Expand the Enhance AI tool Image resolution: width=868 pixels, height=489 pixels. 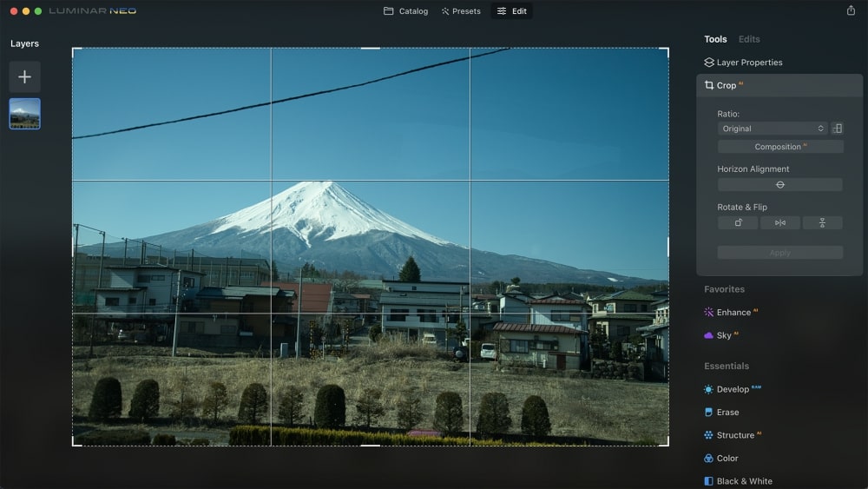(733, 312)
